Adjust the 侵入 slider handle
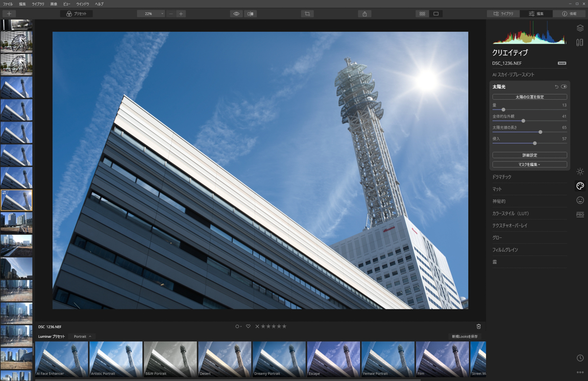The width and height of the screenshot is (588, 381). (535, 143)
